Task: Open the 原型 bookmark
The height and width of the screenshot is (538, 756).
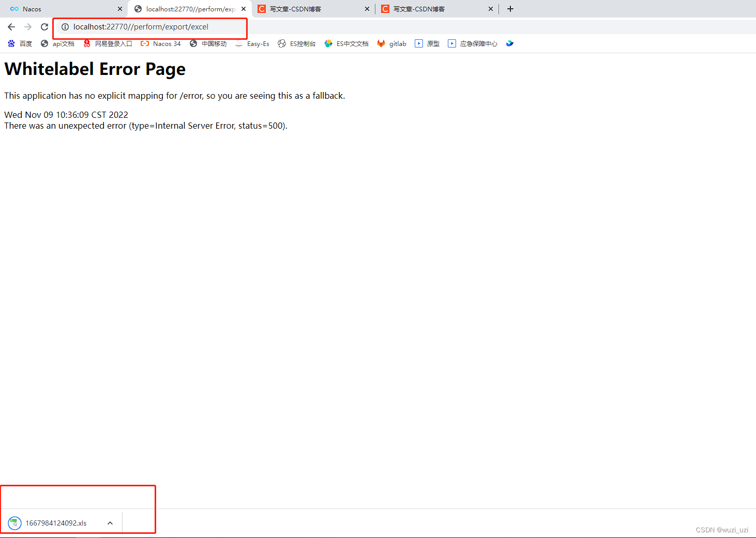Action: pyautogui.click(x=427, y=44)
